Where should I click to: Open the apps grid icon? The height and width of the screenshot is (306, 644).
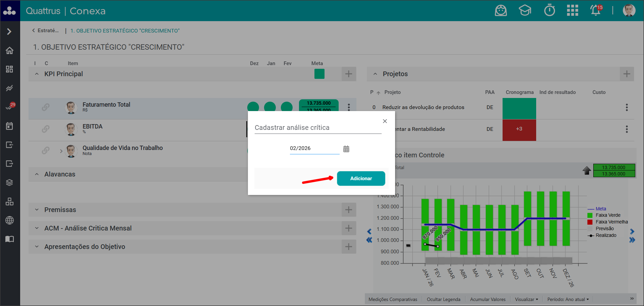pyautogui.click(x=572, y=11)
